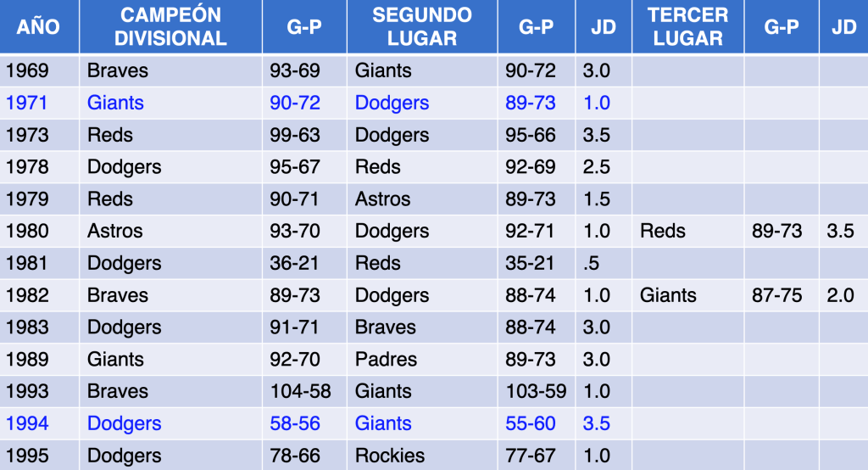Image resolution: width=868 pixels, height=470 pixels.
Task: Click the SEGUNDO LUGAR column header
Action: click(421, 26)
